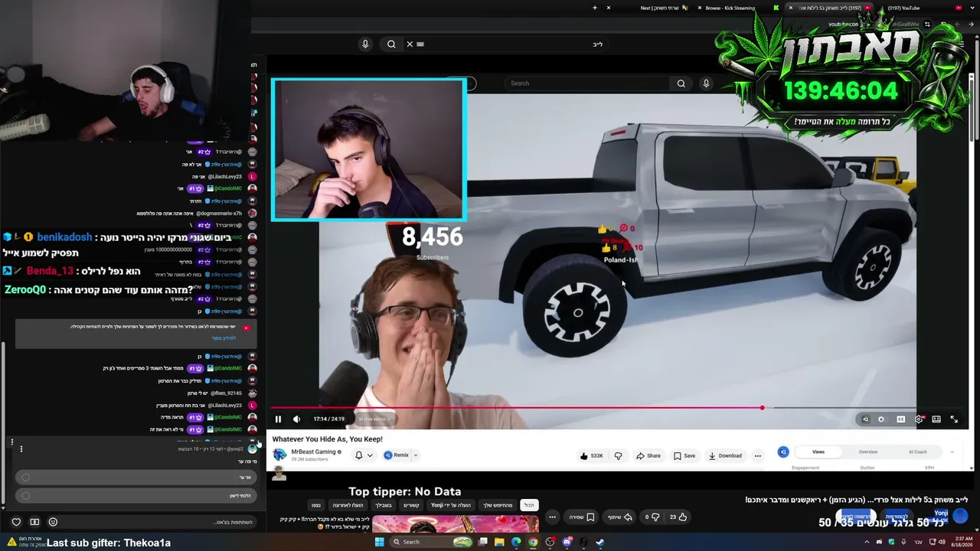
Task: Click the Hebrew save button on live stream
Action: pyautogui.click(x=582, y=517)
